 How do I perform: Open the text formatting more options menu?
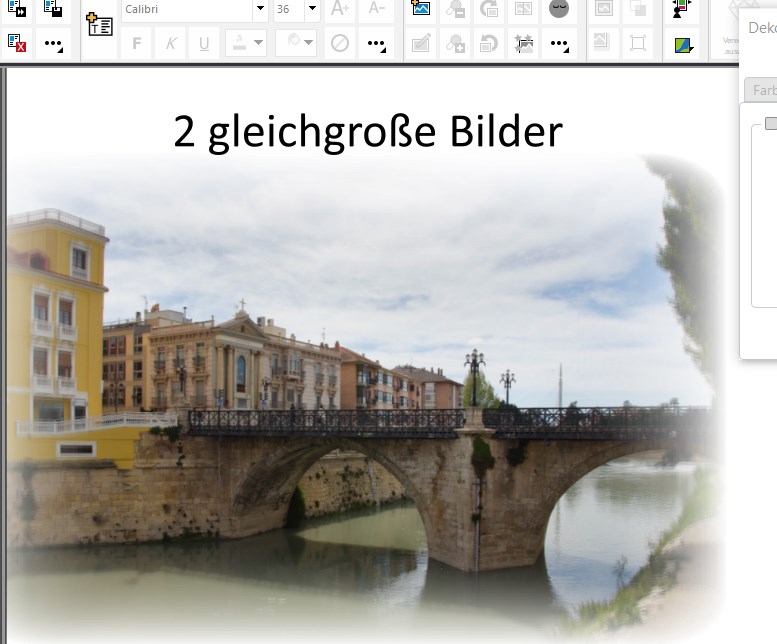pos(376,44)
